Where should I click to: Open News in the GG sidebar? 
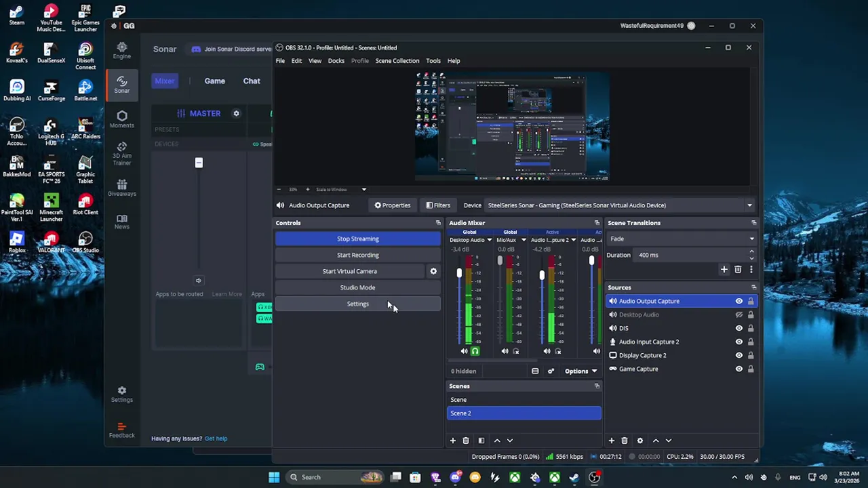[121, 222]
